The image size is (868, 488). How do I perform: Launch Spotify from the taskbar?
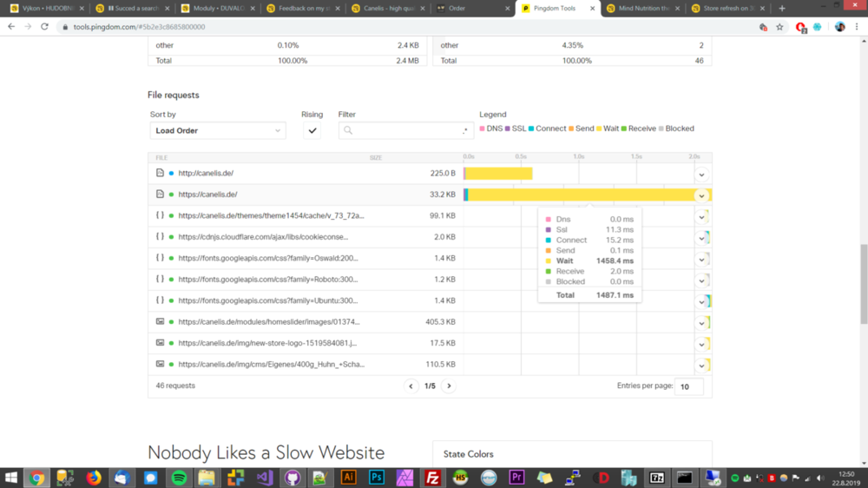click(178, 477)
